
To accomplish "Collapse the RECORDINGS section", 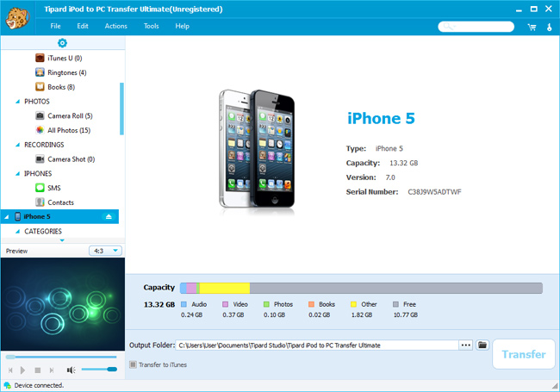I will pyautogui.click(x=17, y=145).
